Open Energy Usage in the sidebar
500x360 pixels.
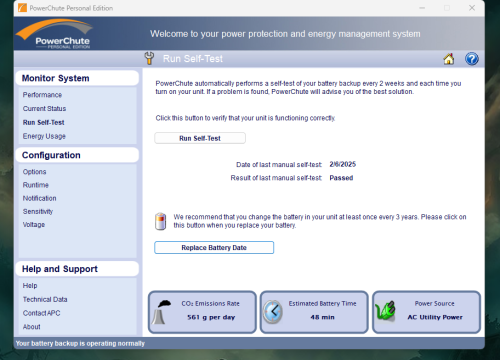click(x=44, y=136)
